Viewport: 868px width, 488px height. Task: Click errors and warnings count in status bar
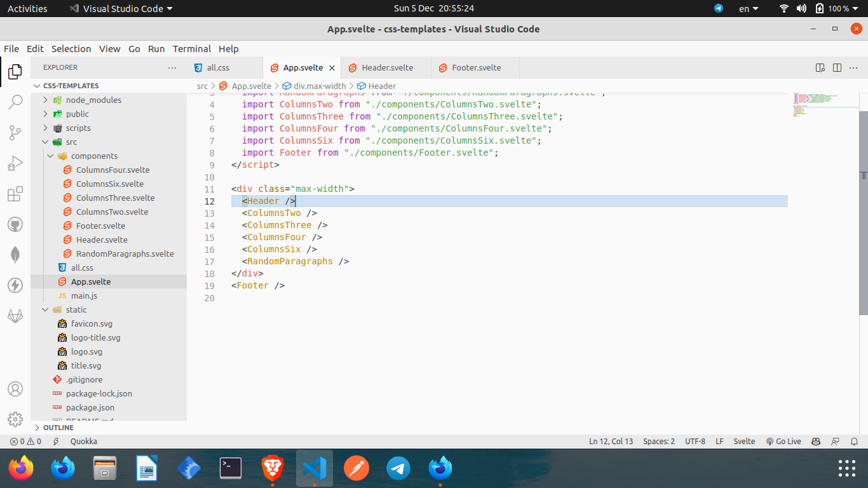25,441
